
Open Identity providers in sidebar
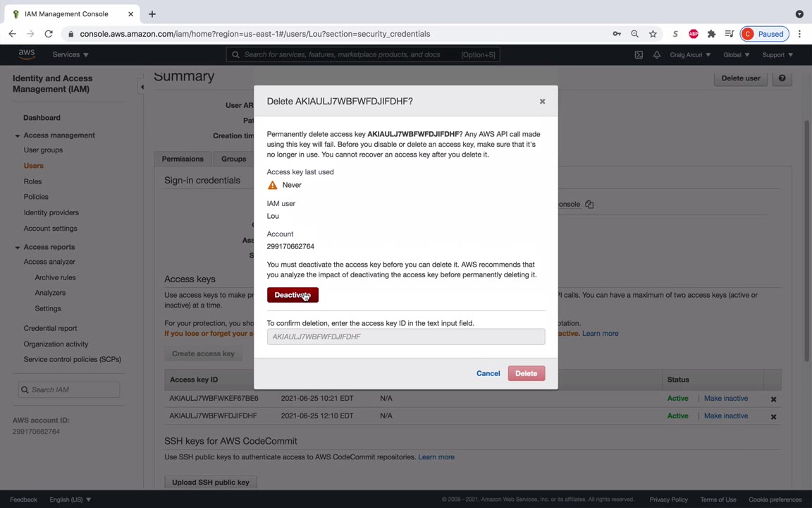tap(51, 212)
